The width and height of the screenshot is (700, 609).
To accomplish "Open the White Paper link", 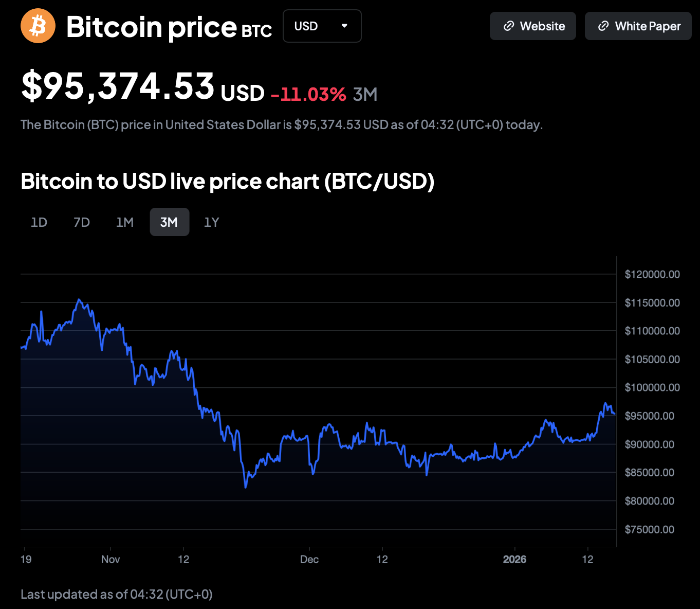I will pos(638,26).
